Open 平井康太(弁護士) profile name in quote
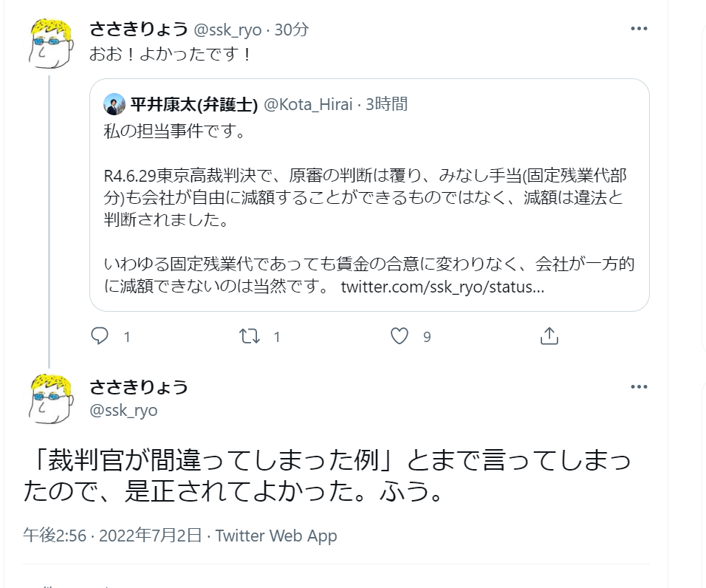The width and height of the screenshot is (706, 588). click(x=193, y=104)
